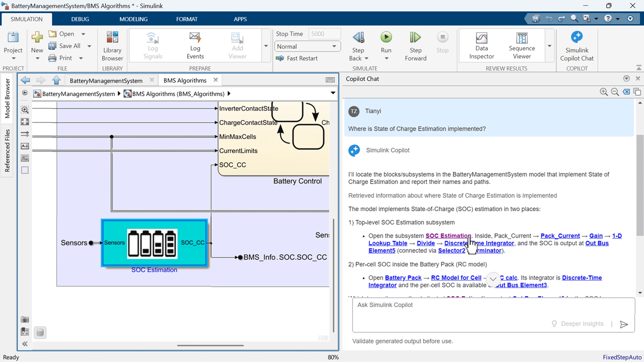Navigate up to parent model
Screen dimensions: 644x362
pos(56,80)
